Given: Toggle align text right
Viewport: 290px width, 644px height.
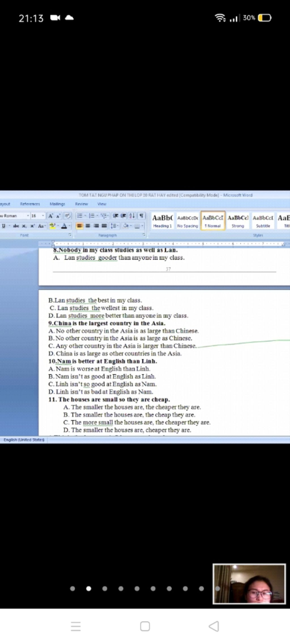Looking at the screenshot, I should tap(96, 226).
